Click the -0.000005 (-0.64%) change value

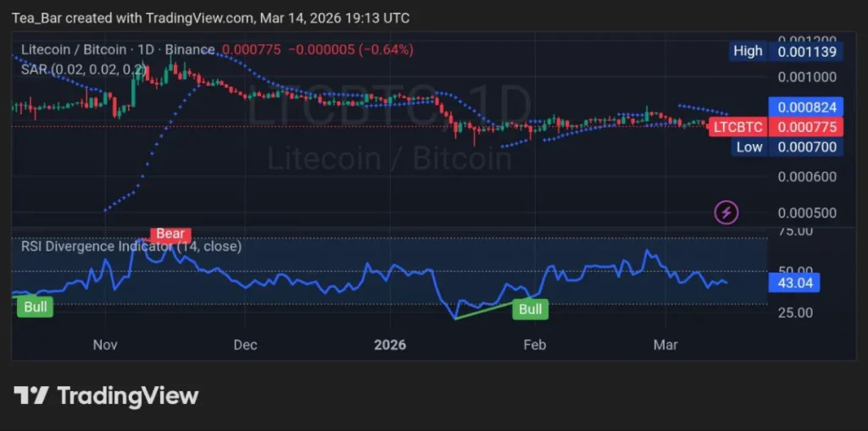point(351,50)
